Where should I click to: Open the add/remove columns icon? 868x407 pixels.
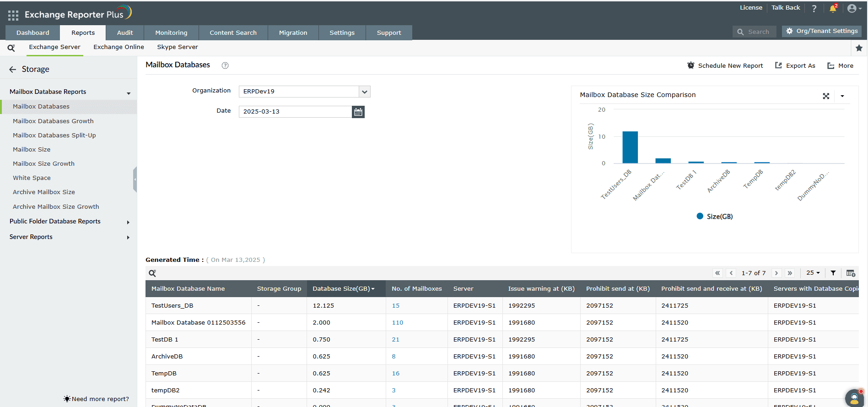851,273
